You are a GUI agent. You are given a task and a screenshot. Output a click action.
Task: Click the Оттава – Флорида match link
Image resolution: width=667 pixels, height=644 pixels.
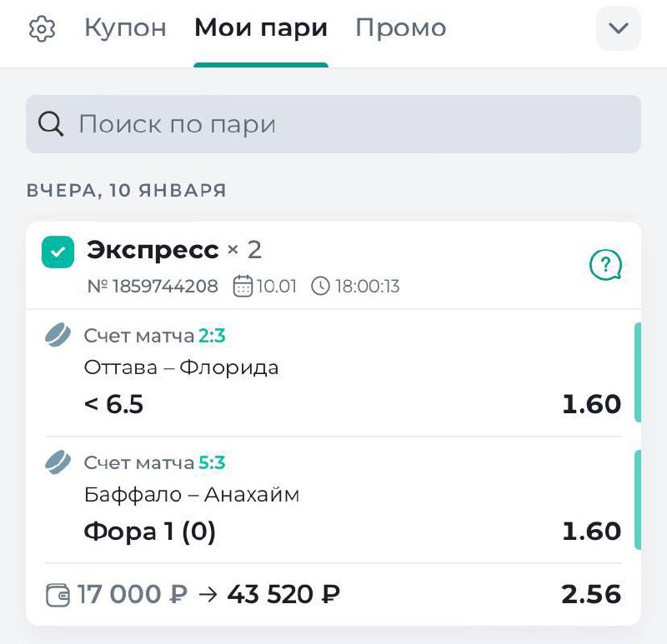[x=181, y=367]
